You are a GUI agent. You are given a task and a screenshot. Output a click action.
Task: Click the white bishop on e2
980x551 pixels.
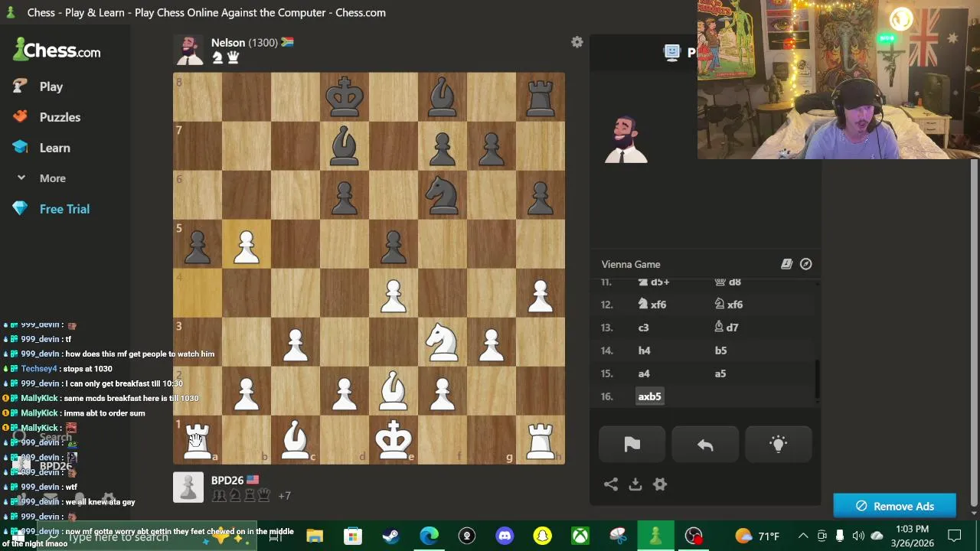click(394, 391)
